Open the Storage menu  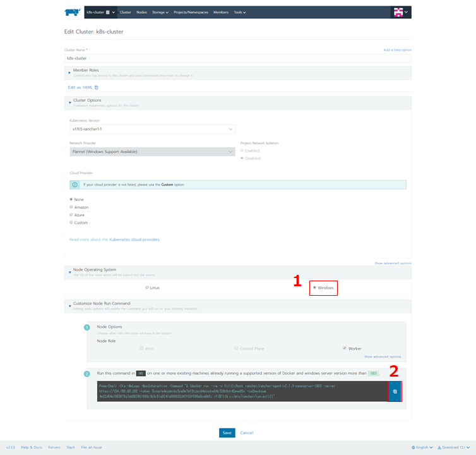(160, 13)
